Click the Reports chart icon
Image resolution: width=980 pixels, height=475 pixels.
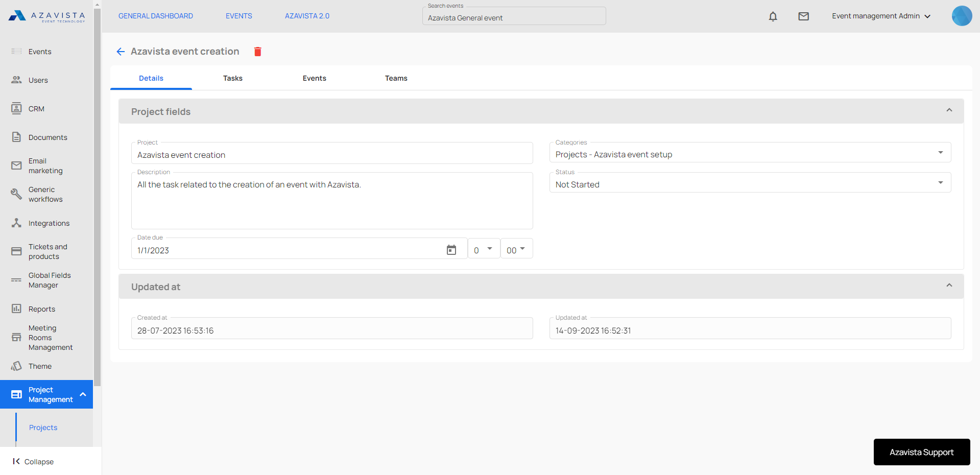(16, 308)
